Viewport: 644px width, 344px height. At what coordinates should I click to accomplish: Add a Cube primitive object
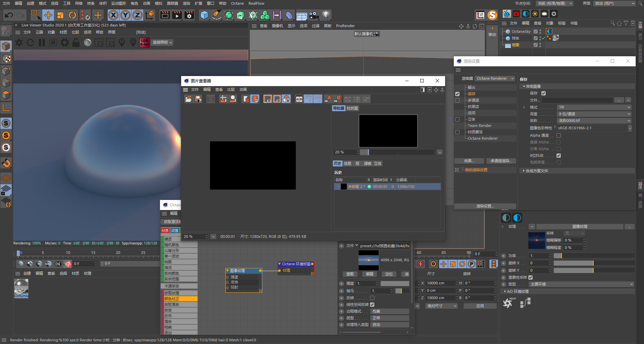pyautogui.click(x=204, y=15)
